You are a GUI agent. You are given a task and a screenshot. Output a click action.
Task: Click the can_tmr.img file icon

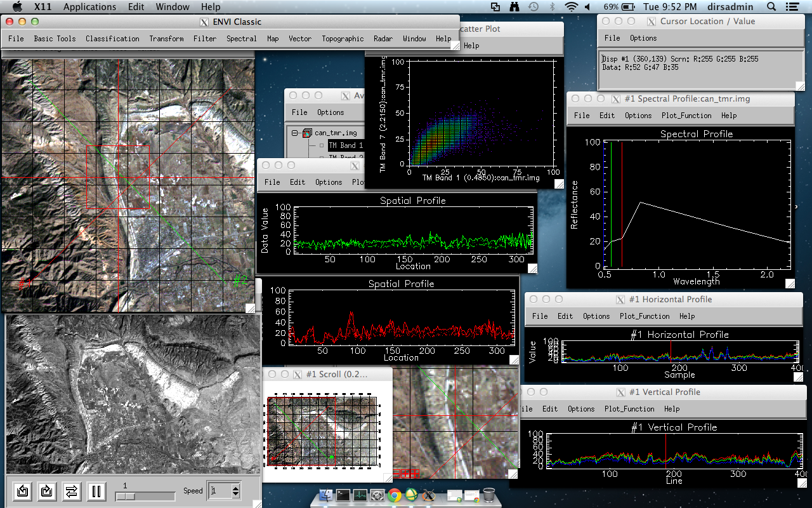307,133
